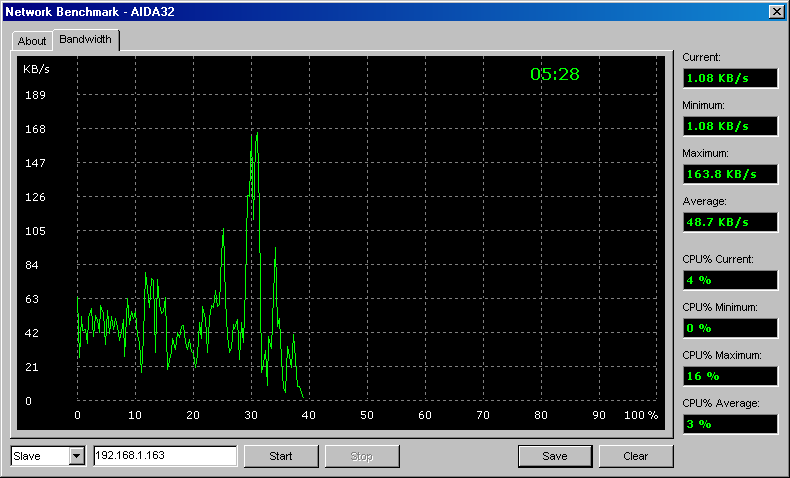
Task: Click the CPU% Average value 3 %
Action: coord(730,424)
